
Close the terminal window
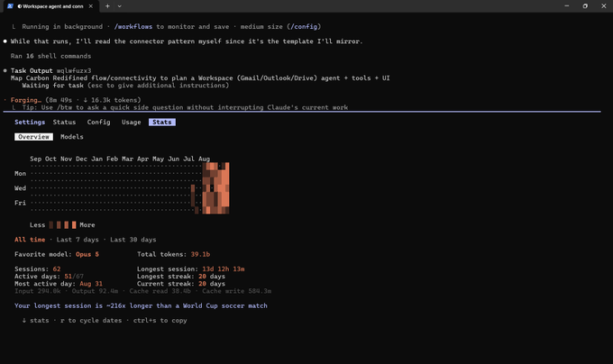click(604, 6)
